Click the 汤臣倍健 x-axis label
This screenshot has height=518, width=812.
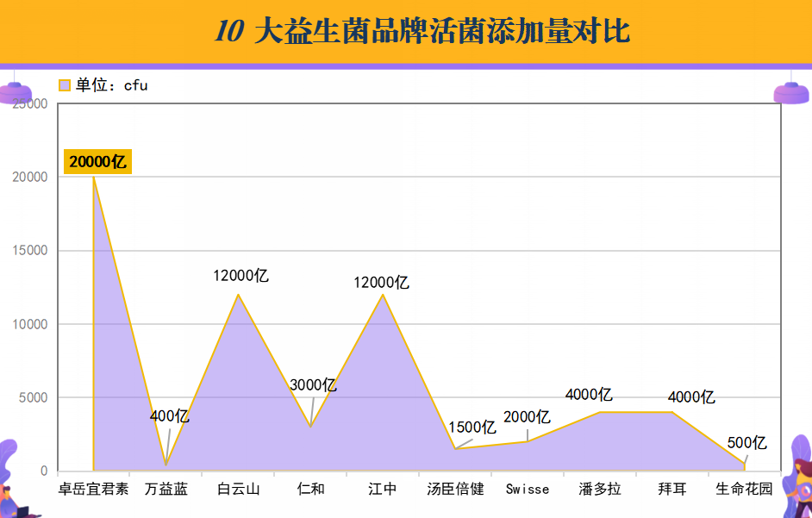pyautogui.click(x=455, y=489)
